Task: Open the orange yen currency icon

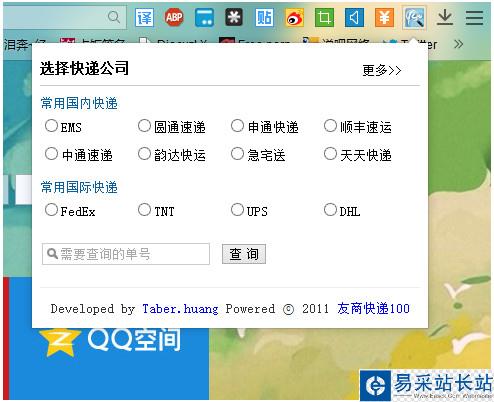Action: [384, 17]
